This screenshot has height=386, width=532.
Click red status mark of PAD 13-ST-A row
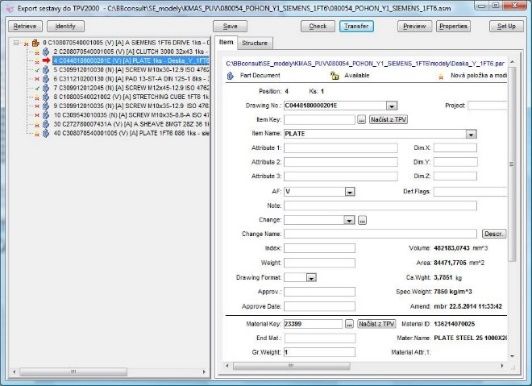pos(37,79)
